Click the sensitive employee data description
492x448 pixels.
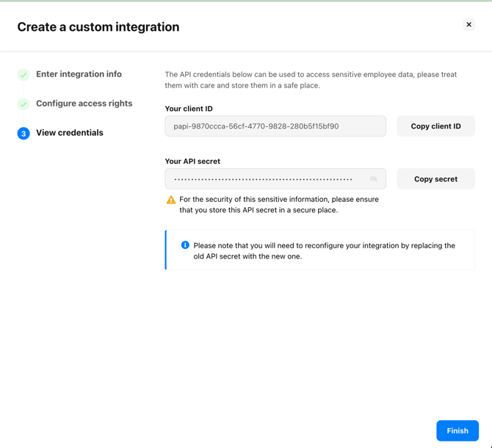(x=311, y=80)
